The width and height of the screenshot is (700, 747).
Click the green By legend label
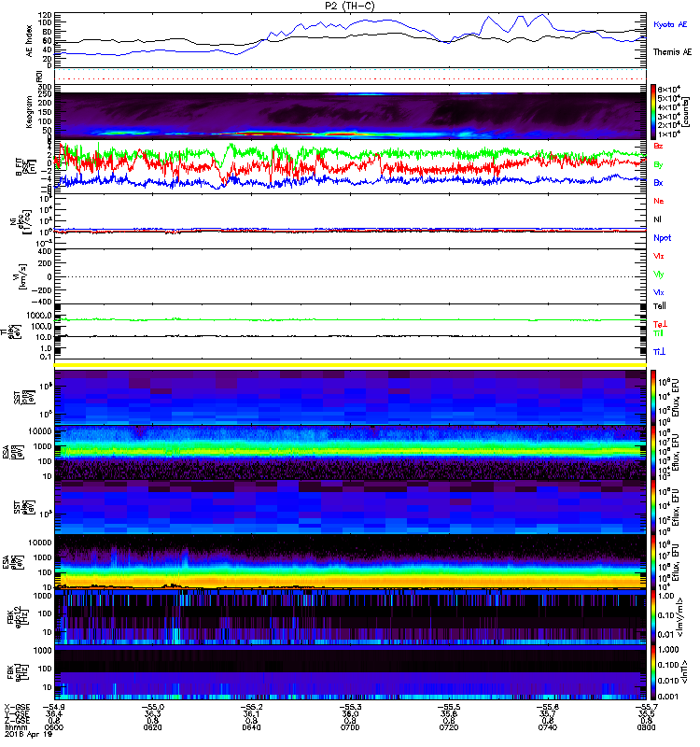658,164
